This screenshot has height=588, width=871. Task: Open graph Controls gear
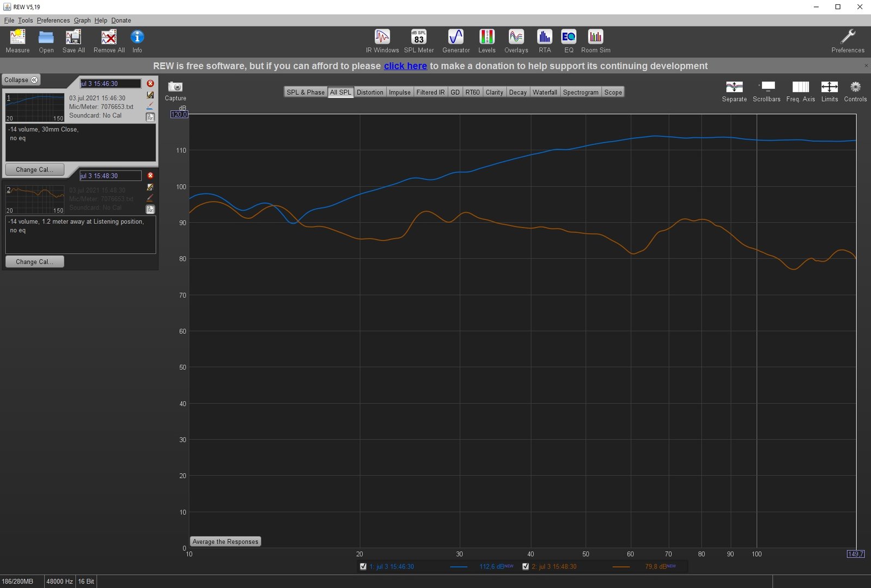[855, 87]
